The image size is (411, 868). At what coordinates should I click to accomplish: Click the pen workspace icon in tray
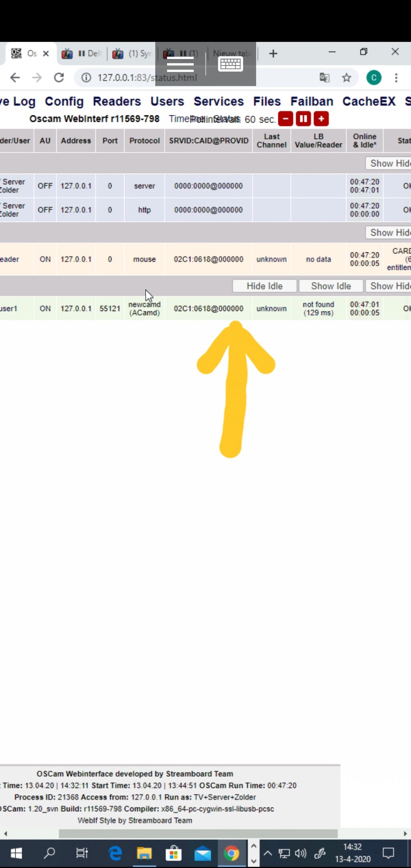[x=320, y=853]
